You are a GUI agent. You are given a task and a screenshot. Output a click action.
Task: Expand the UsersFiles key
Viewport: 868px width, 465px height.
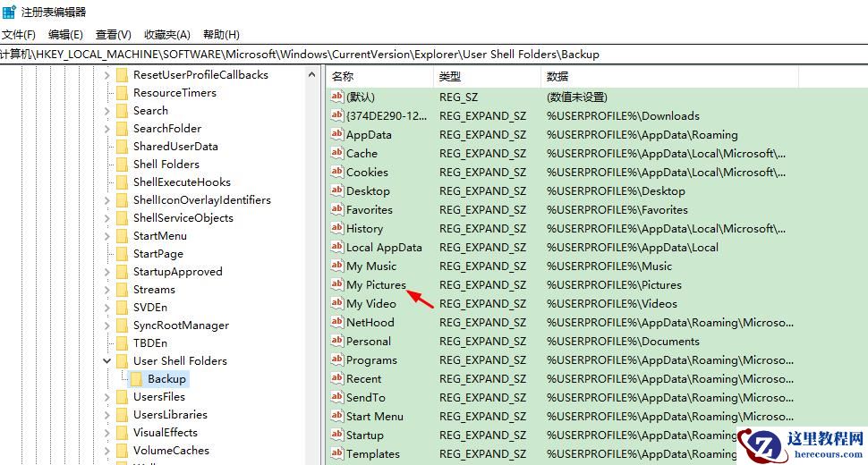pyautogui.click(x=106, y=397)
